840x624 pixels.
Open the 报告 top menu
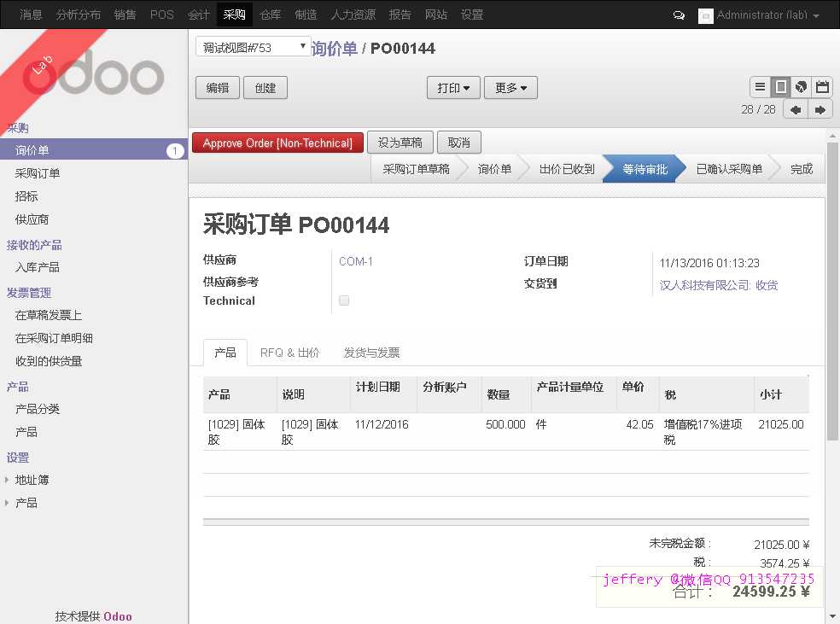coord(400,15)
